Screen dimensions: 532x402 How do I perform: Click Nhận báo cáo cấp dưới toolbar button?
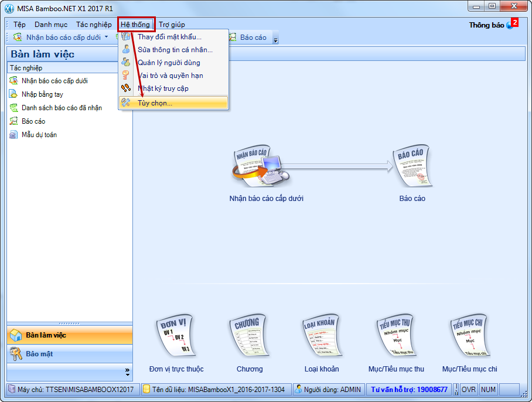tap(57, 38)
